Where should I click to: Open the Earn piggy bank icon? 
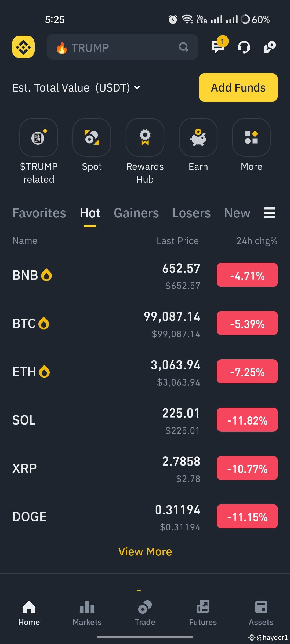click(198, 137)
